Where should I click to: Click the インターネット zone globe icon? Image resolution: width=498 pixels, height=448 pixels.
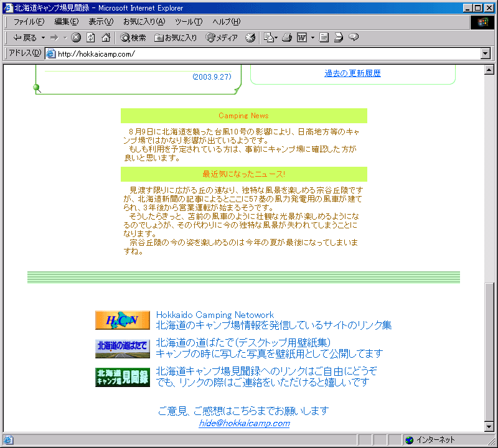point(410,440)
